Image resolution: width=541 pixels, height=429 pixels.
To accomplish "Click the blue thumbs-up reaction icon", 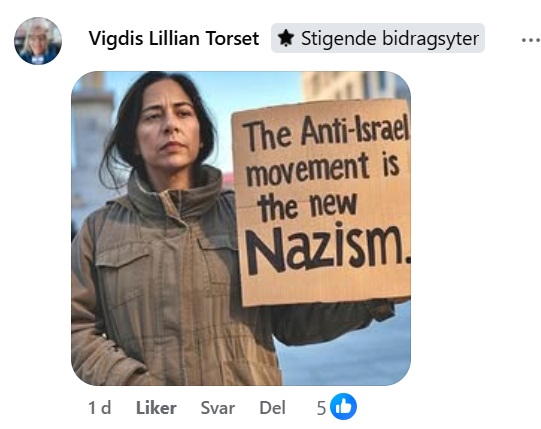I will 343,407.
